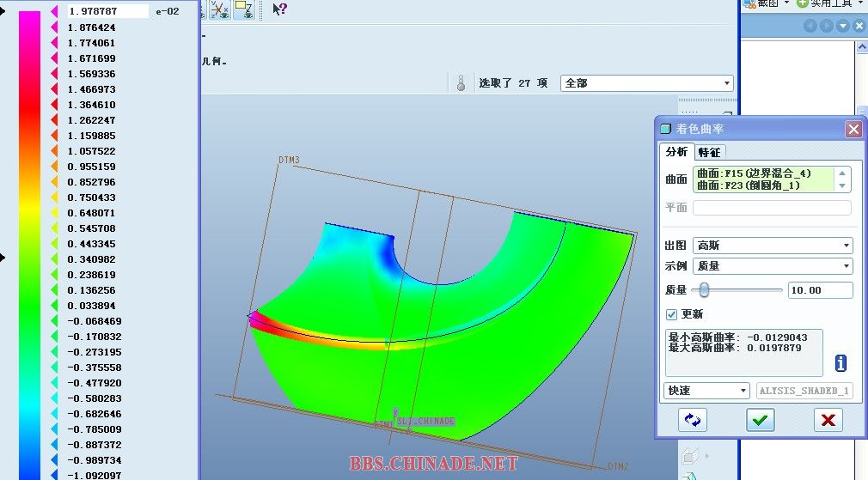Click the context help arrow icon
The width and height of the screenshot is (868, 480).
[x=279, y=9]
